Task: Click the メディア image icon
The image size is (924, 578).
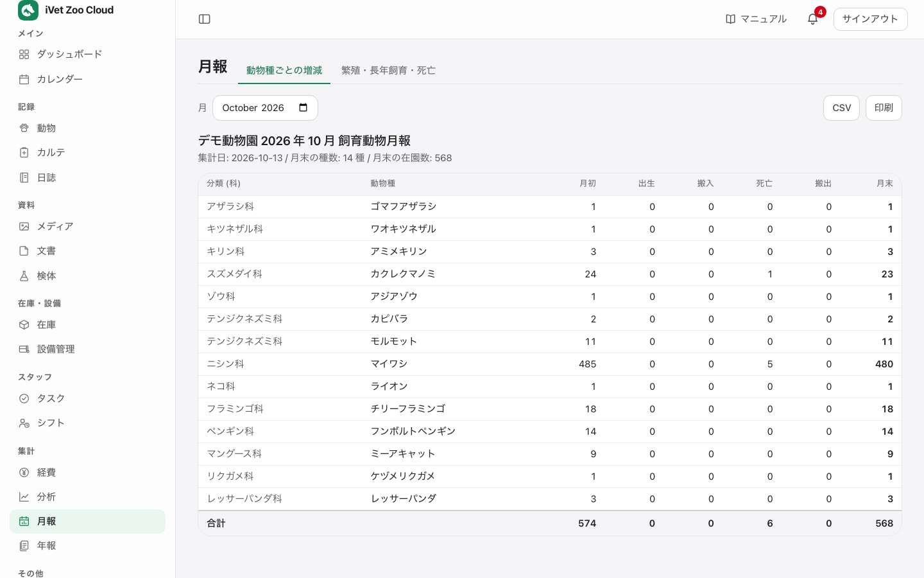Action: (x=24, y=226)
